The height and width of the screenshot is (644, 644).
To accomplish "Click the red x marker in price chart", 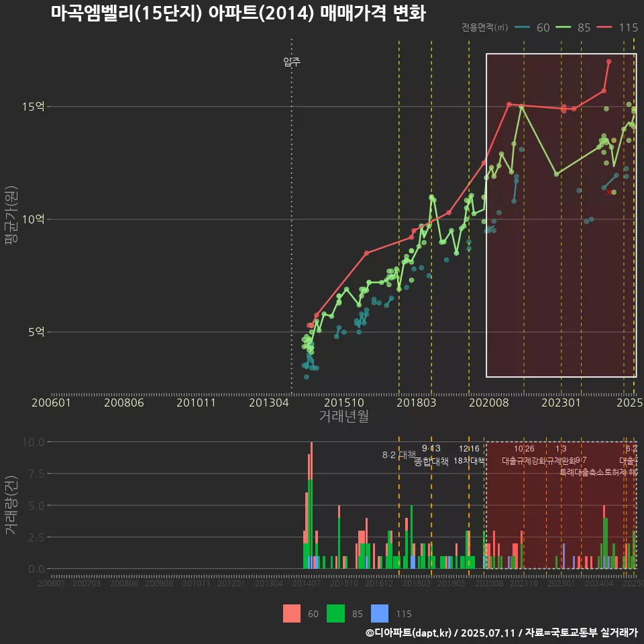I will tap(608, 193).
